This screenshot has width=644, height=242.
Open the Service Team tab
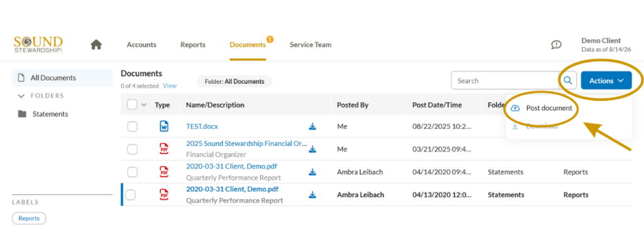click(311, 45)
